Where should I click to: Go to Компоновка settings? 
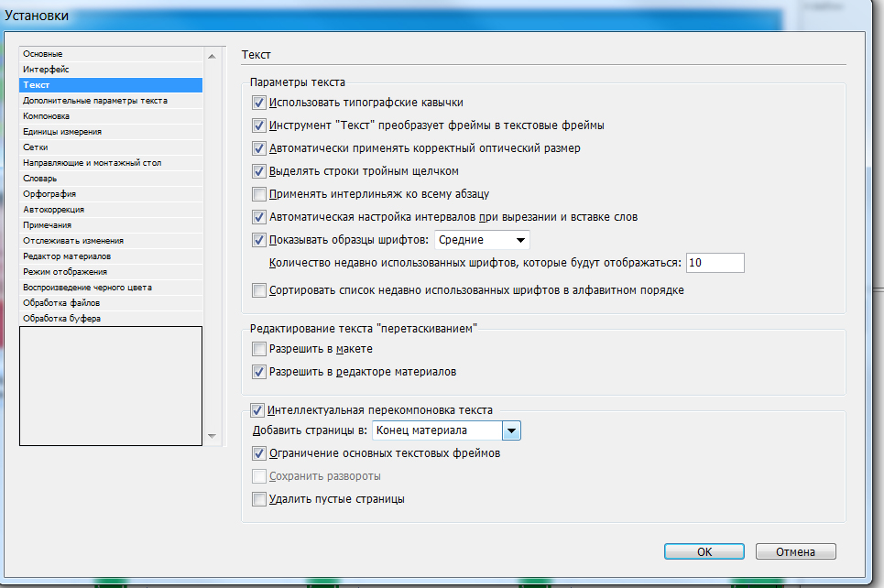point(111,116)
